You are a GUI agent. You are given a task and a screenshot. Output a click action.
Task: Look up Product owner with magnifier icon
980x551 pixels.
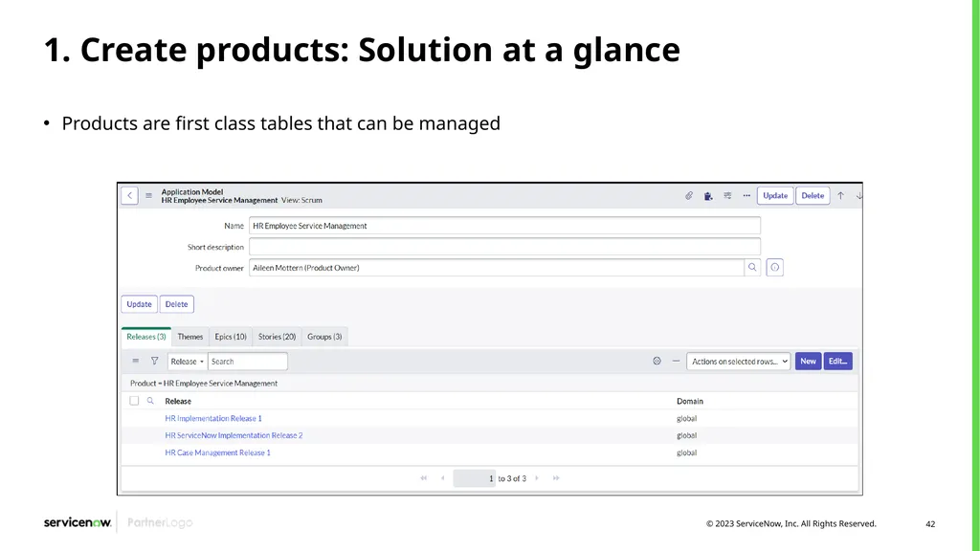(x=752, y=268)
